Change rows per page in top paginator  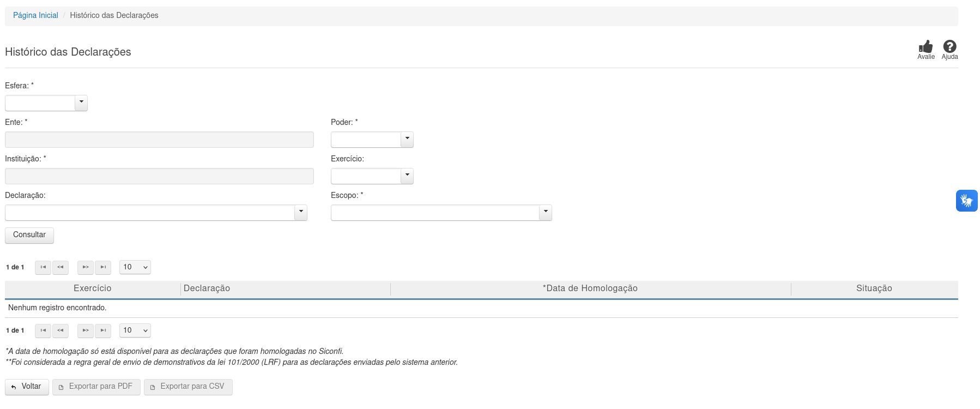pyautogui.click(x=135, y=267)
